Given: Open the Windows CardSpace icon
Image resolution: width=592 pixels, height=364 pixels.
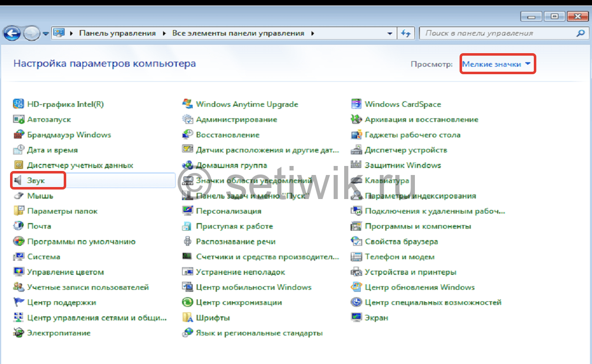Looking at the screenshot, I should click(356, 104).
